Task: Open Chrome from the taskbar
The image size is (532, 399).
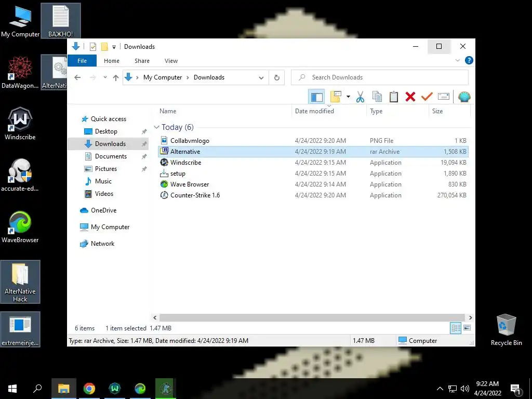Action: (89, 389)
